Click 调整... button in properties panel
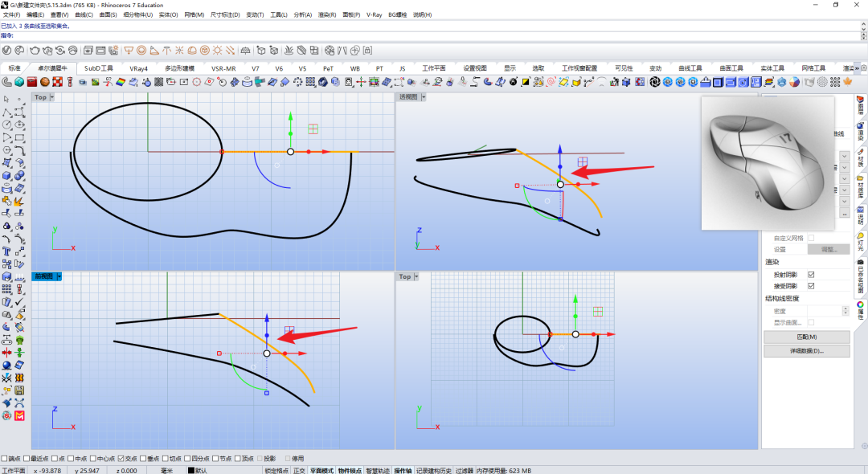Viewport: 868px width, 474px height. click(828, 249)
